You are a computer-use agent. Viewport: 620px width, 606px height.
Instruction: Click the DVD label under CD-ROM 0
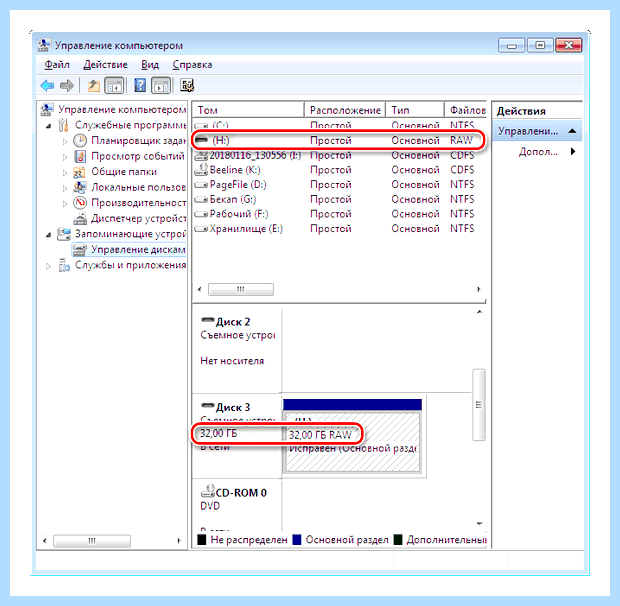point(210,506)
